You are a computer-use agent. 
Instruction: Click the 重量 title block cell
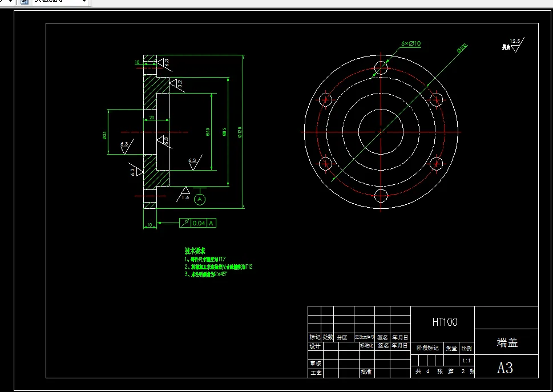coord(451,348)
